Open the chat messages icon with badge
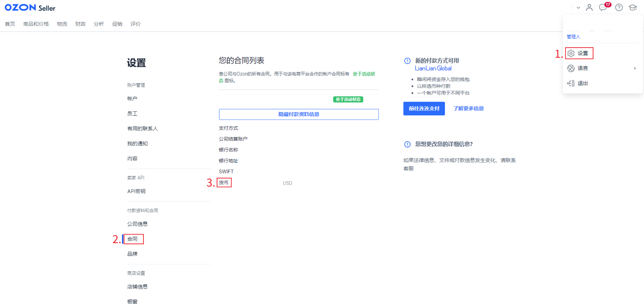The width and height of the screenshot is (644, 306). (x=603, y=7)
